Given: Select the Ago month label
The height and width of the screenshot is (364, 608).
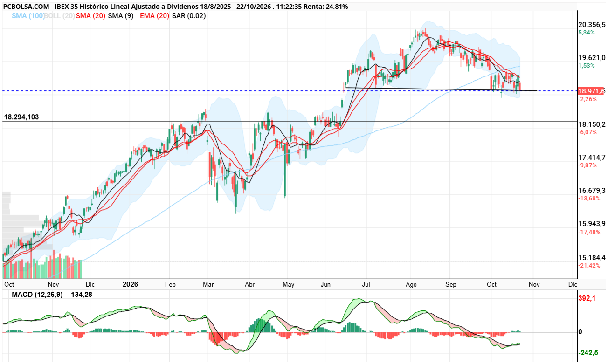Looking at the screenshot, I should [411, 284].
